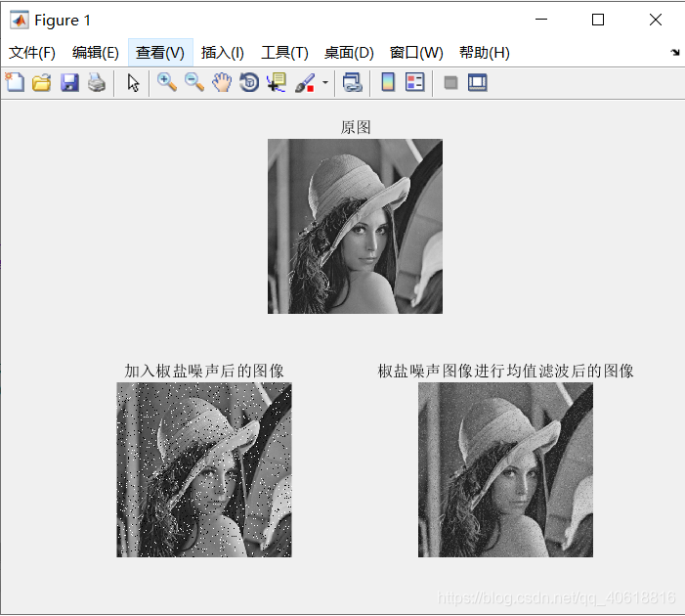Insert a legend using the toolbar icon
The width and height of the screenshot is (685, 616).
click(414, 82)
